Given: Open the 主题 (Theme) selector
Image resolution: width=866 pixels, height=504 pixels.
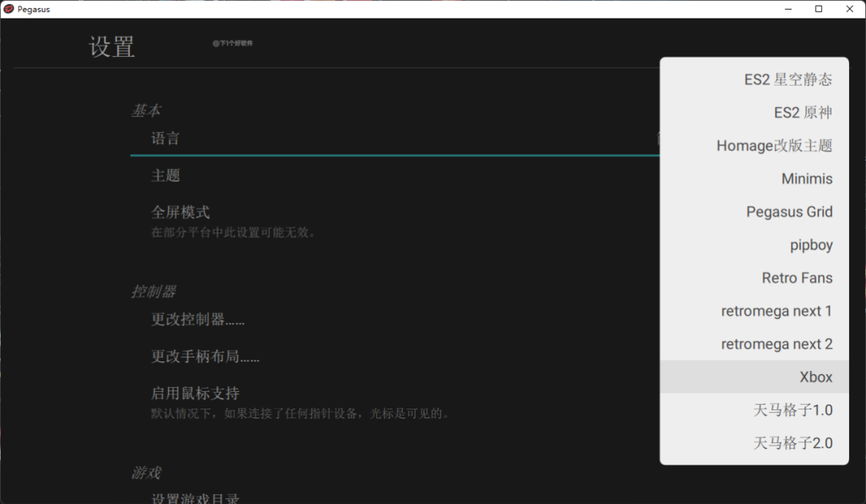Looking at the screenshot, I should point(165,175).
